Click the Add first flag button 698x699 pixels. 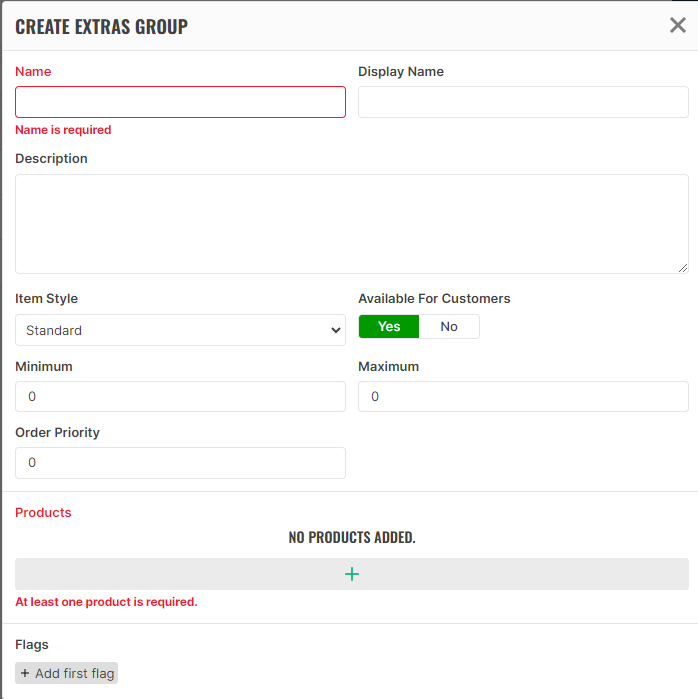[x=67, y=674]
